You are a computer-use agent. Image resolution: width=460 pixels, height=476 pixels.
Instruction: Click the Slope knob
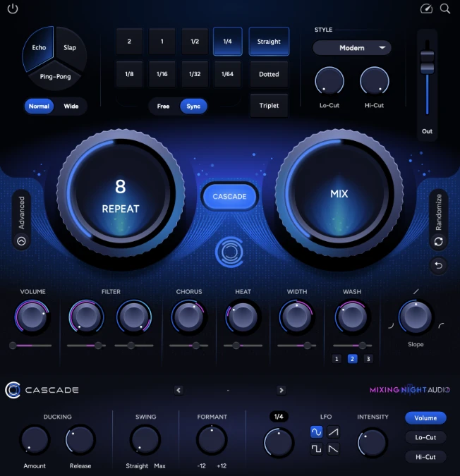tap(416, 317)
